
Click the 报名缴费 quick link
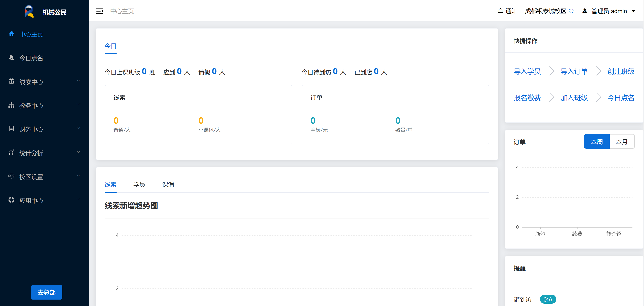tap(527, 98)
